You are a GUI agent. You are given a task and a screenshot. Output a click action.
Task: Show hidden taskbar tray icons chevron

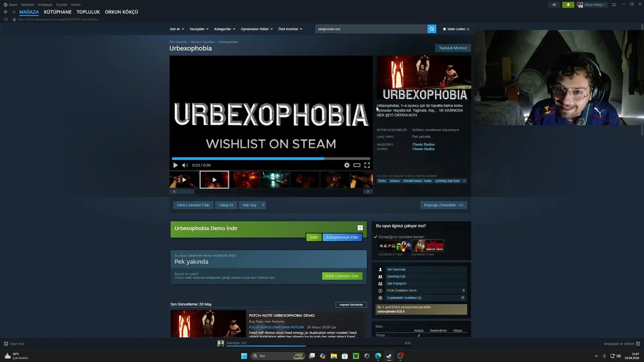point(596,356)
